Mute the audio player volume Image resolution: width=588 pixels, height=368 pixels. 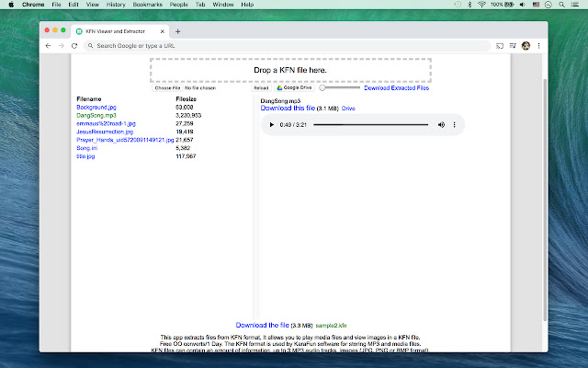[x=441, y=125]
